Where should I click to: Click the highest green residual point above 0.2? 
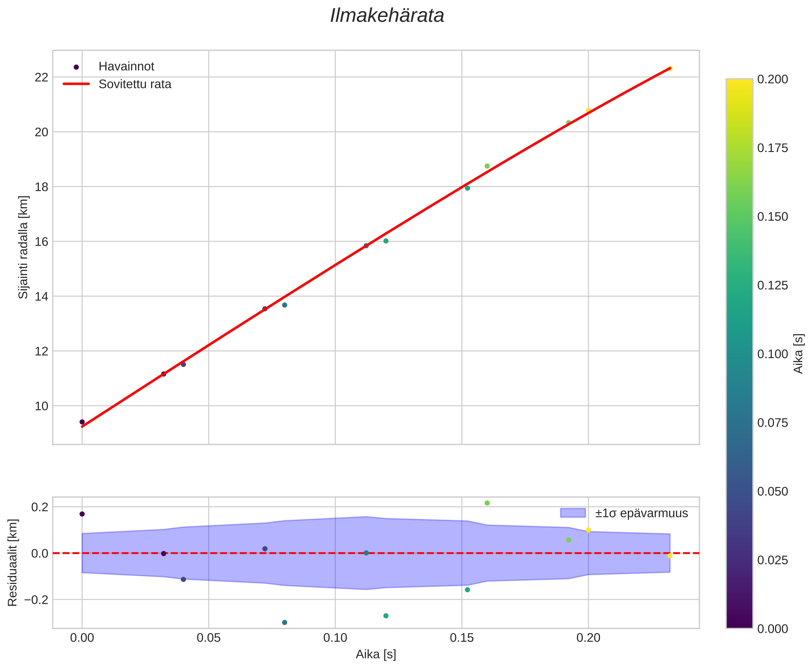coord(487,503)
